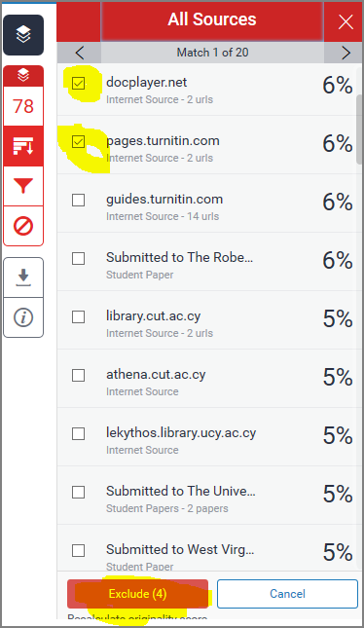Click the Cancel button
The image size is (364, 628).
tap(287, 594)
